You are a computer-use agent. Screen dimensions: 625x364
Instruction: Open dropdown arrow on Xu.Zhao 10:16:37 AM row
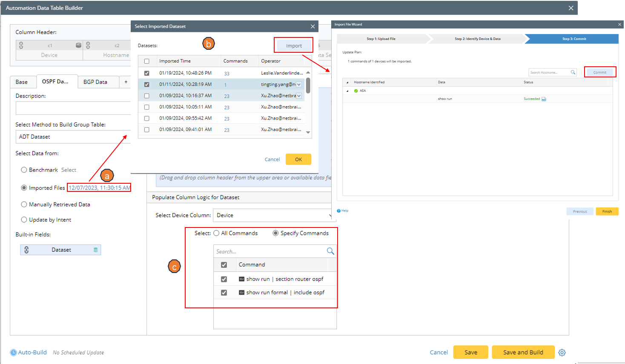299,96
